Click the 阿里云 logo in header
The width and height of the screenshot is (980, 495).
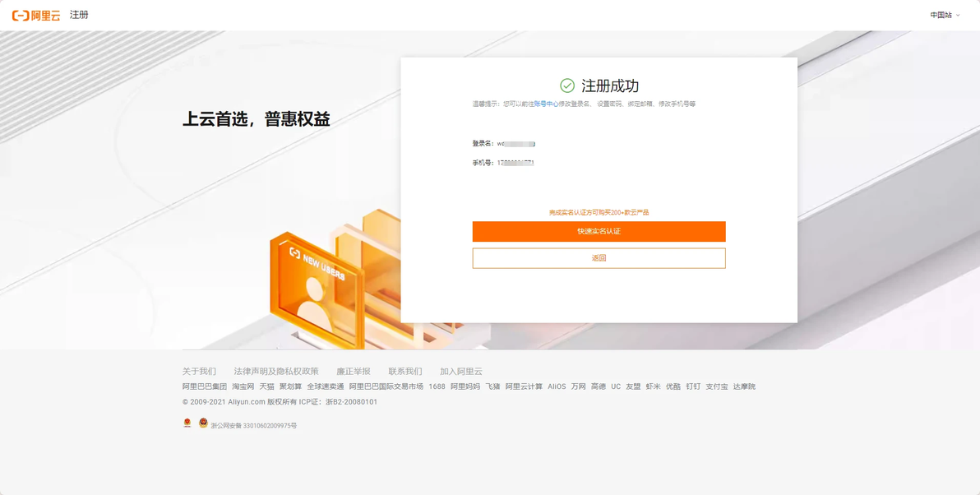tap(36, 16)
